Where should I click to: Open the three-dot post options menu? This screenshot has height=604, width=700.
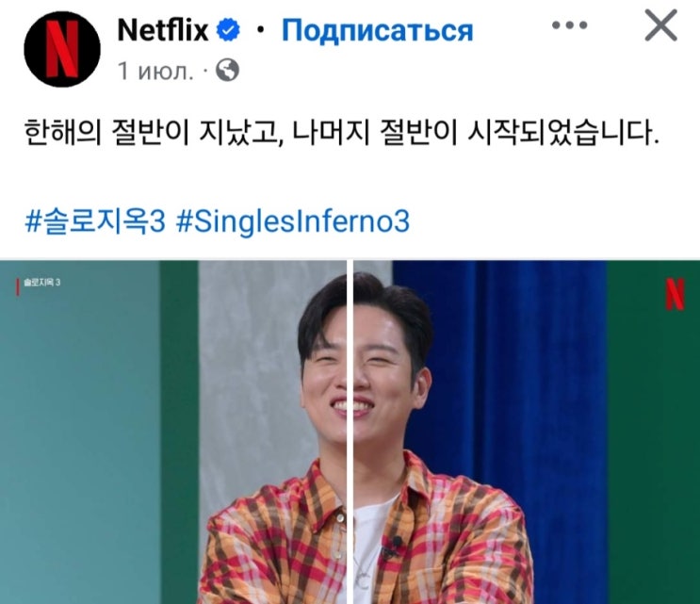click(570, 25)
